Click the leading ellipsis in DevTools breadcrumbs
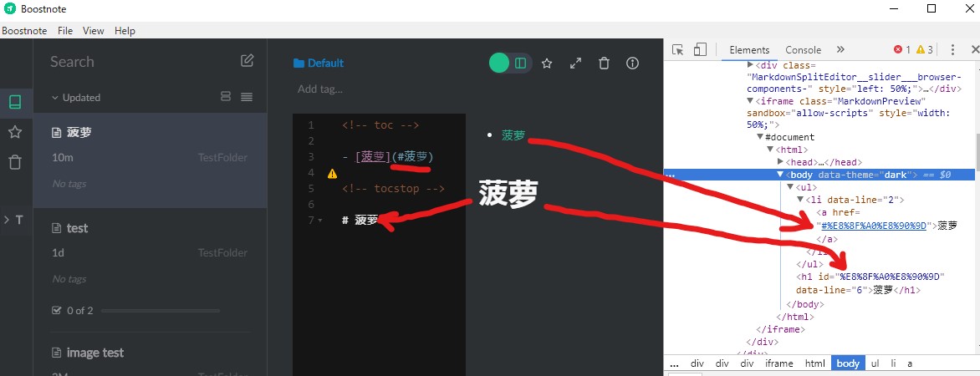Viewport: 980px width, 376px height. pyautogui.click(x=674, y=363)
